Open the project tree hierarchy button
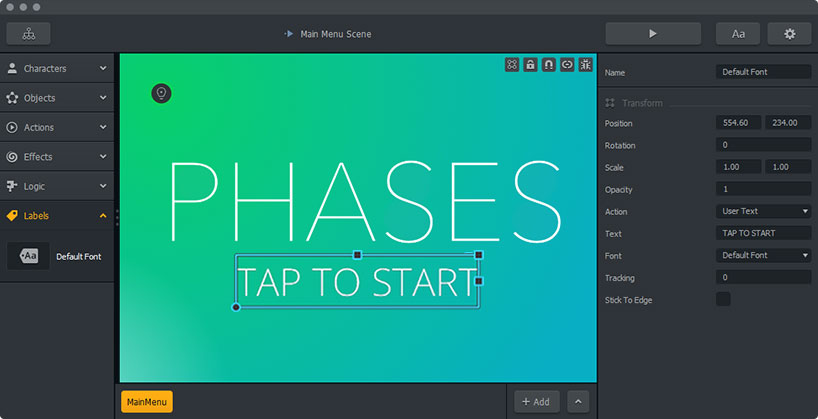This screenshot has width=818, height=419. (x=29, y=34)
